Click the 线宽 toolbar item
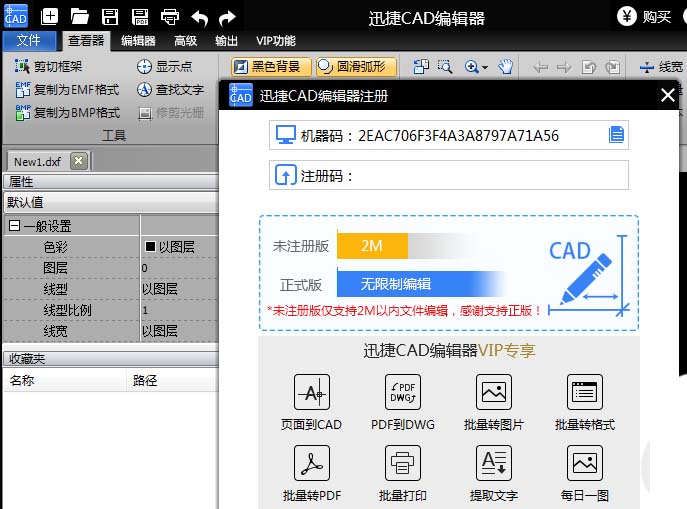Screen dimensions: 687x509 pos(661,67)
